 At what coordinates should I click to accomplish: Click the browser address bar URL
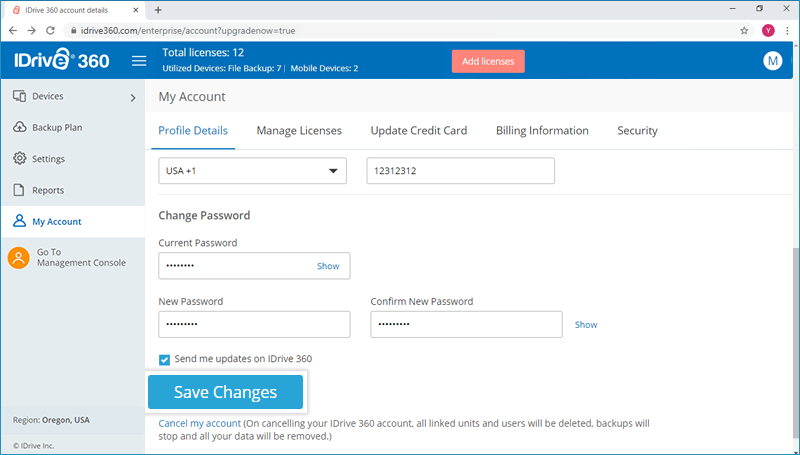[x=188, y=31]
